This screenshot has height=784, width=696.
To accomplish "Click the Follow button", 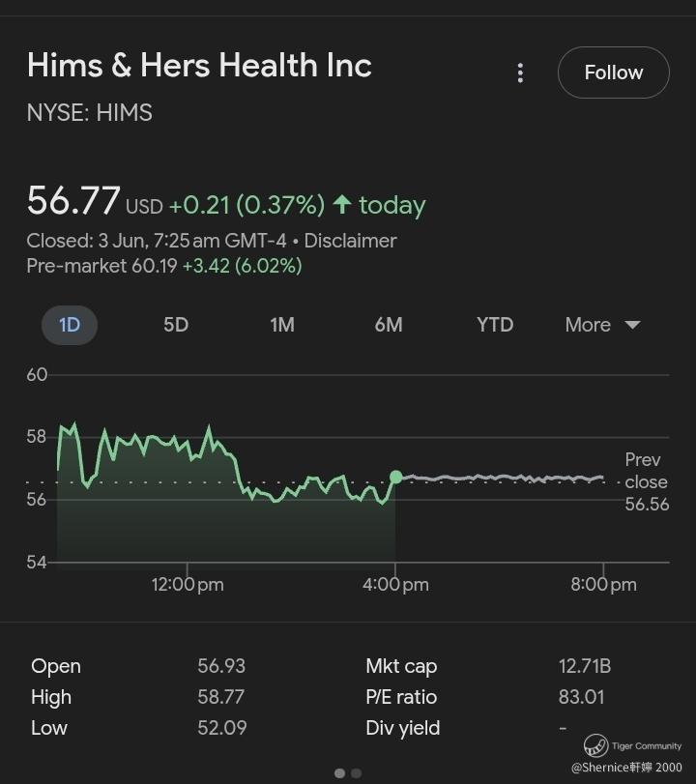I will point(614,73).
